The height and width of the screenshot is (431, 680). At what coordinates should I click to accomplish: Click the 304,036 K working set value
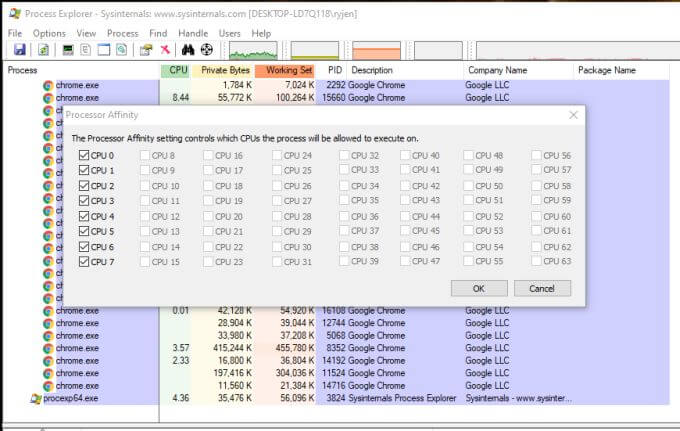pos(295,373)
